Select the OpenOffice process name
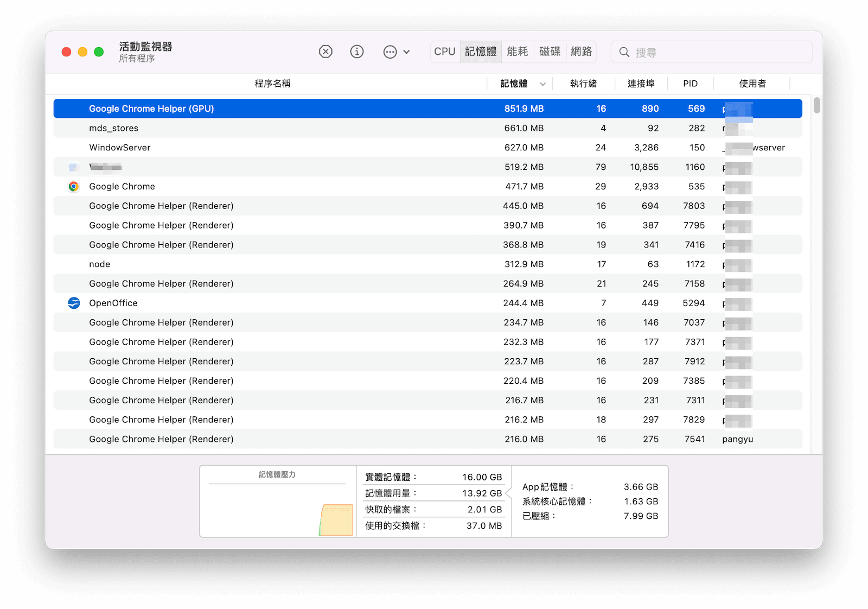The image size is (868, 609). (x=113, y=303)
